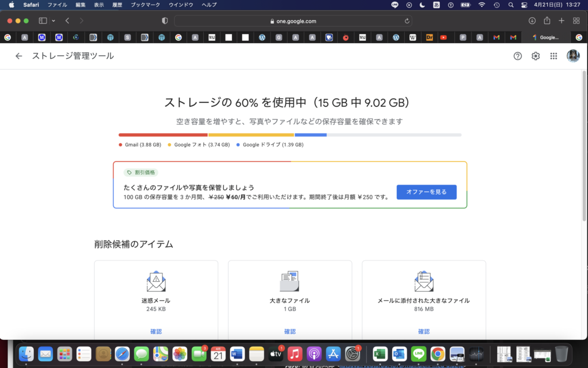This screenshot has height=368, width=588.
Task: Click 確認 under 迷惑メール
Action: (156, 331)
